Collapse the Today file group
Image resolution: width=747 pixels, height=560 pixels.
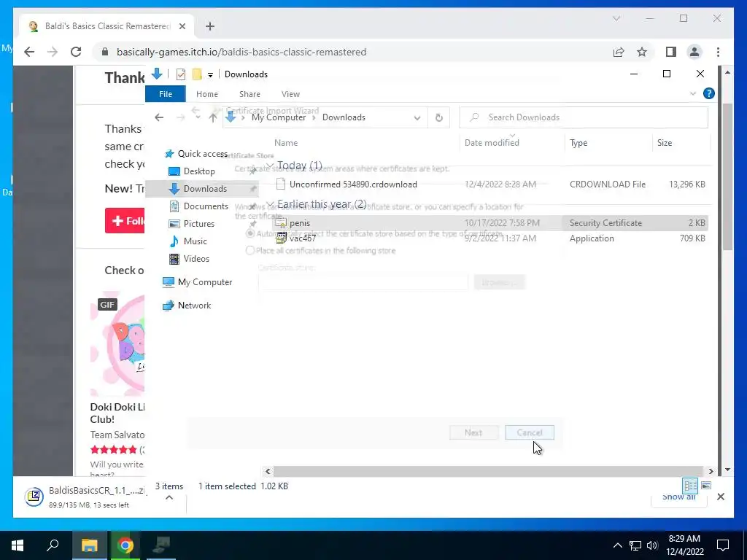pos(270,166)
